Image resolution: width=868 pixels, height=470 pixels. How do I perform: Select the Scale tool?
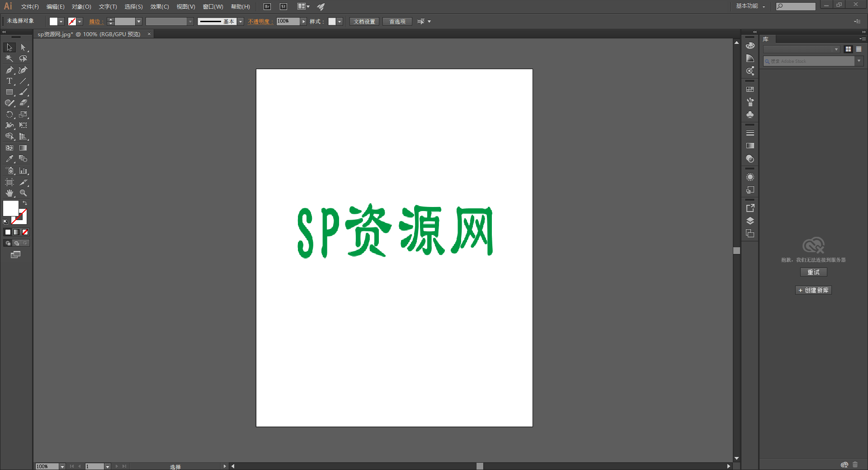(24, 114)
